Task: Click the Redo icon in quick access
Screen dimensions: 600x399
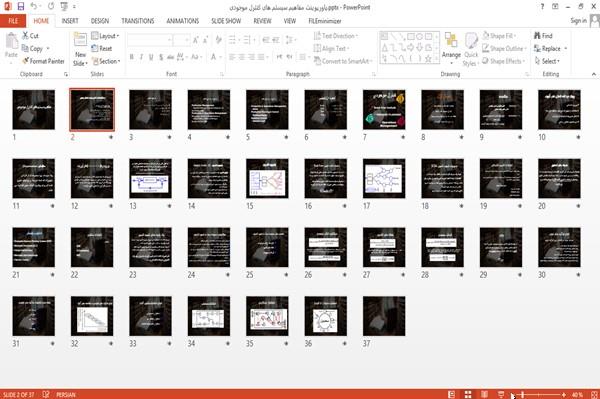Action: coord(51,7)
